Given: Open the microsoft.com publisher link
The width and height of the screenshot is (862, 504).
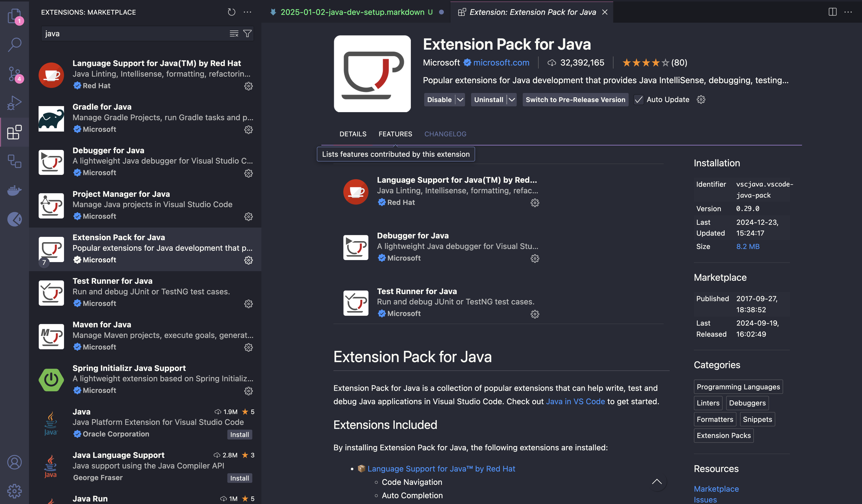Looking at the screenshot, I should click(x=501, y=62).
